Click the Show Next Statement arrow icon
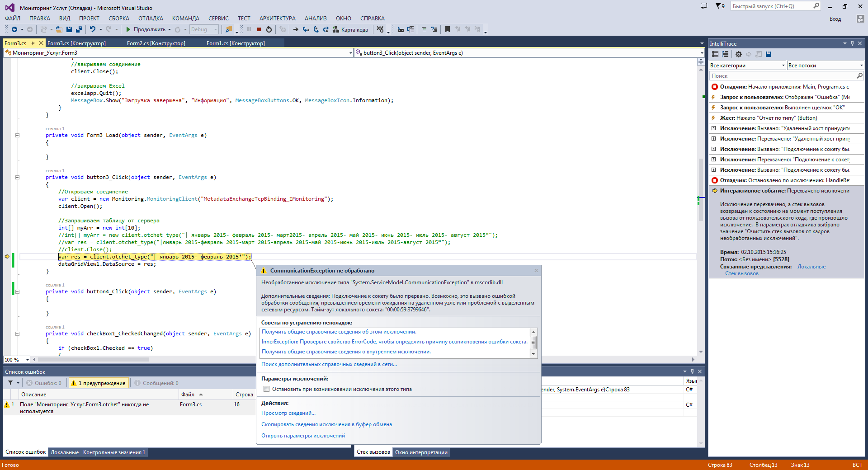Viewport: 868px width, 470px height. (x=296, y=29)
